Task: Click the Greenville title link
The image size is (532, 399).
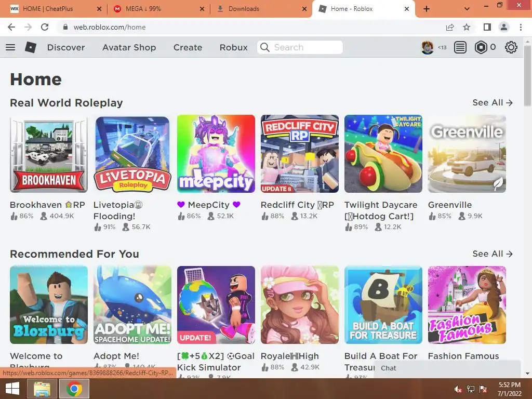Action: click(450, 205)
